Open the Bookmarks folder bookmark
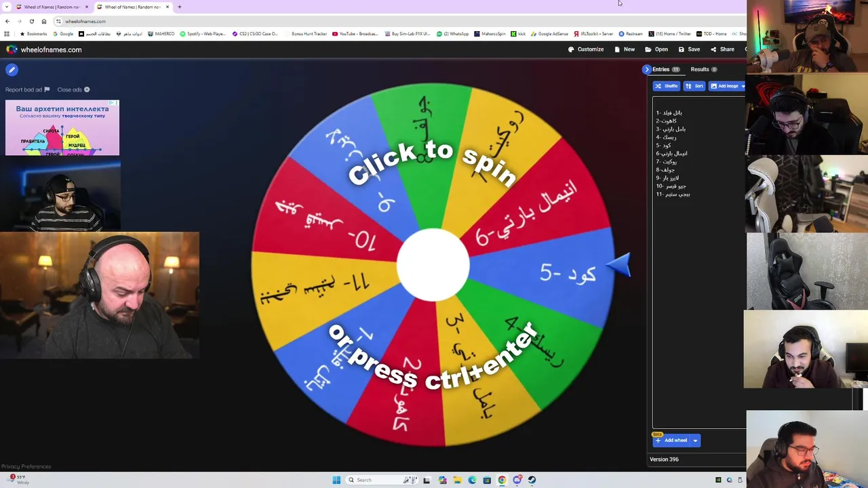The image size is (868, 488). point(34,34)
